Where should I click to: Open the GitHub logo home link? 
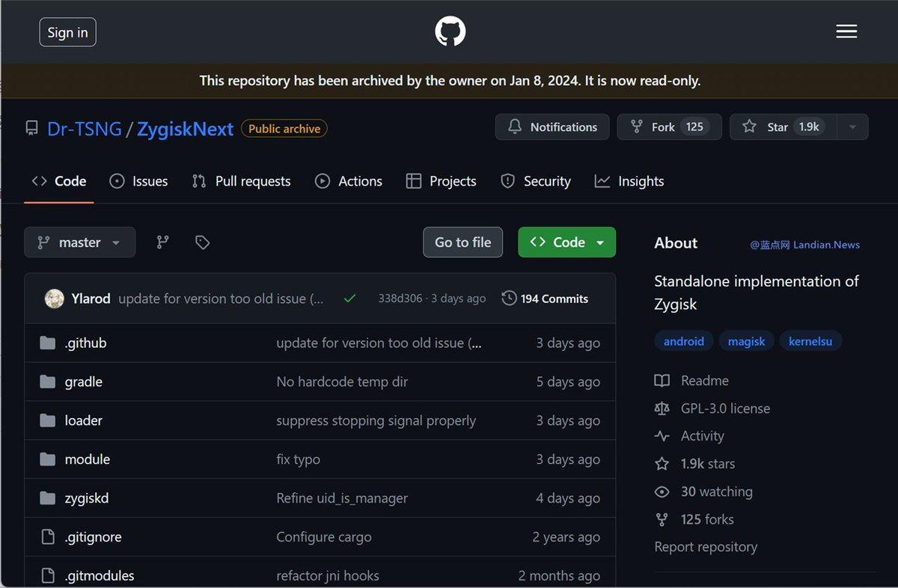450,31
